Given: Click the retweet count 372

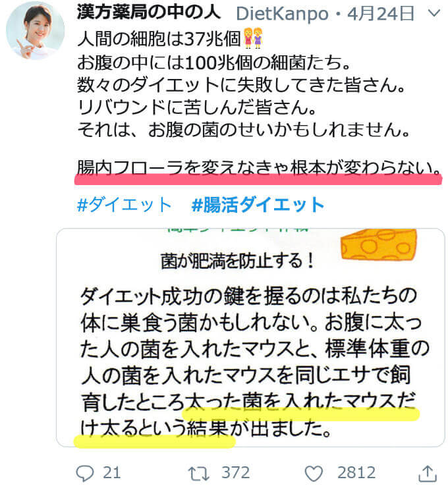Looking at the screenshot, I should pyautogui.click(x=236, y=472).
